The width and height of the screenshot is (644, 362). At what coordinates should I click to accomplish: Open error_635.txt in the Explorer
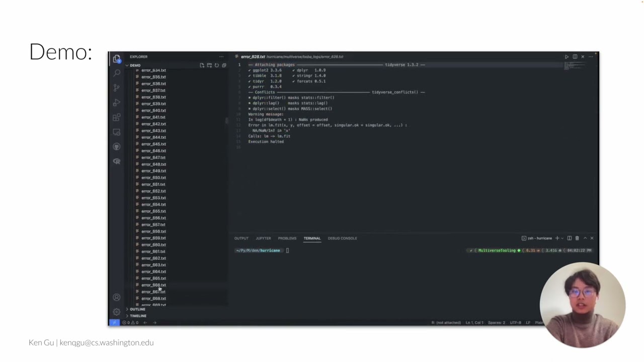point(153,77)
